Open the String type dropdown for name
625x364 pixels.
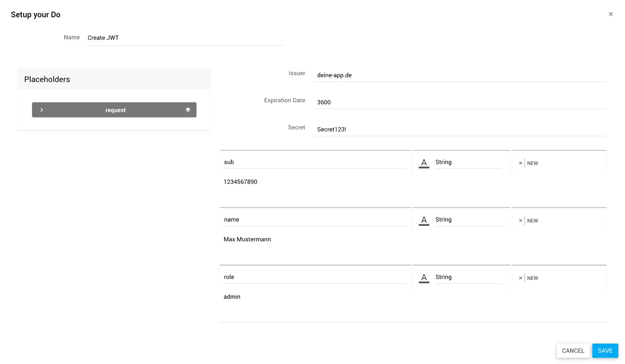click(468, 219)
